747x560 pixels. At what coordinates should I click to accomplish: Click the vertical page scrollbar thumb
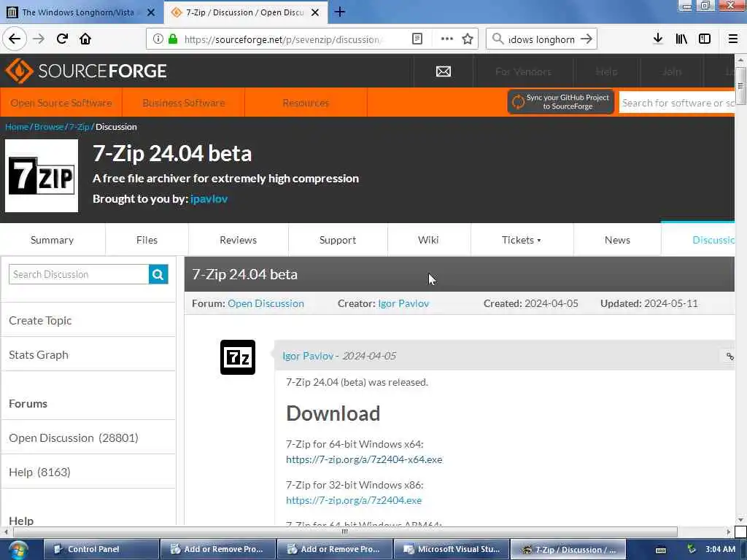(740, 86)
